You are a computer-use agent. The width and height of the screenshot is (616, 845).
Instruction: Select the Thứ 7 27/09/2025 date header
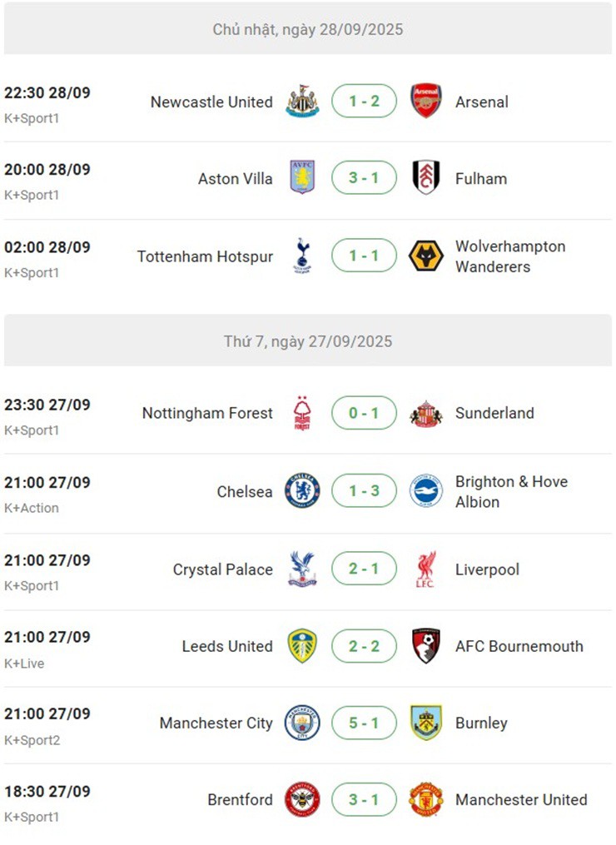pos(308,341)
